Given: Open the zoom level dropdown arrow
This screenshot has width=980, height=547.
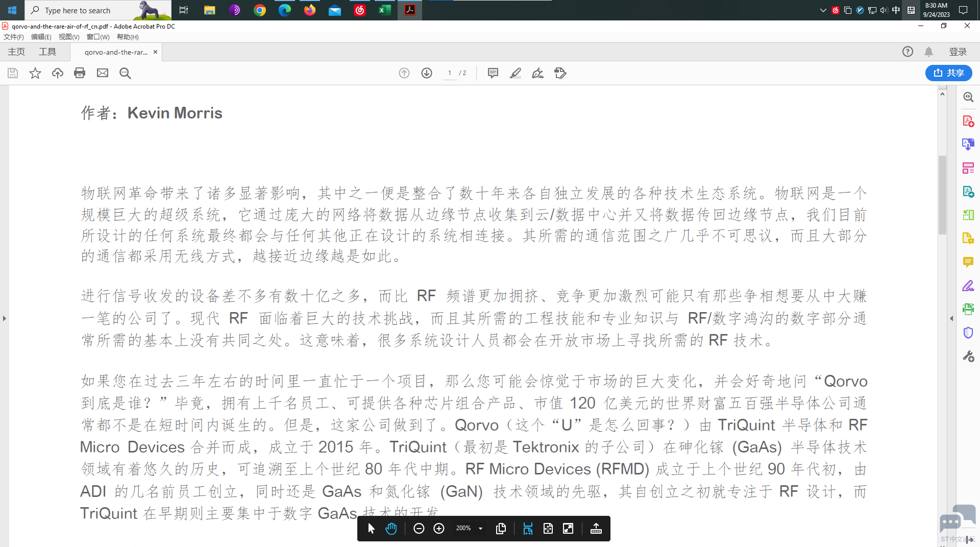Looking at the screenshot, I should click(480, 529).
